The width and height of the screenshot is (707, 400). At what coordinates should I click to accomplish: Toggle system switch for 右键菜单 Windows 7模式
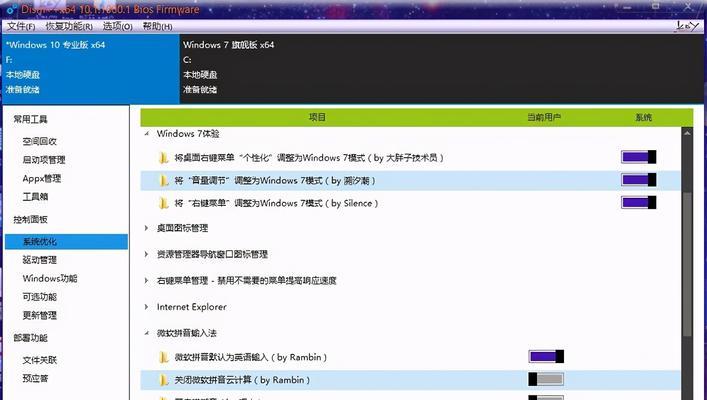coord(638,202)
